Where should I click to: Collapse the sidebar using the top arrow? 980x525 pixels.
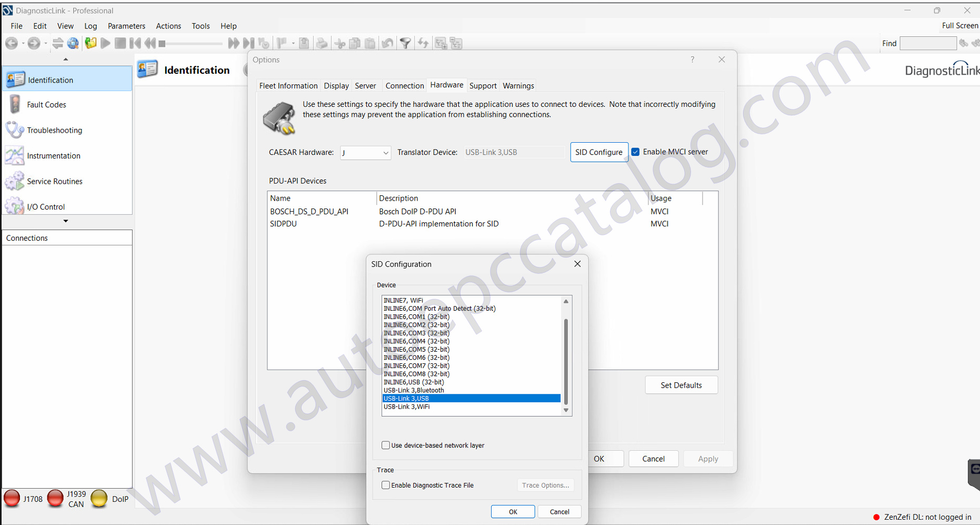[x=66, y=59]
